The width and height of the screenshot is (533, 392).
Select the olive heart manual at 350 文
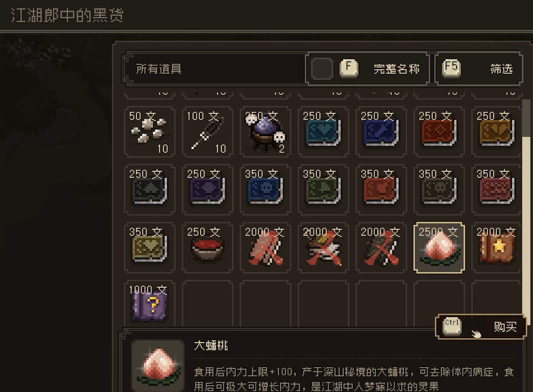(x=150, y=248)
